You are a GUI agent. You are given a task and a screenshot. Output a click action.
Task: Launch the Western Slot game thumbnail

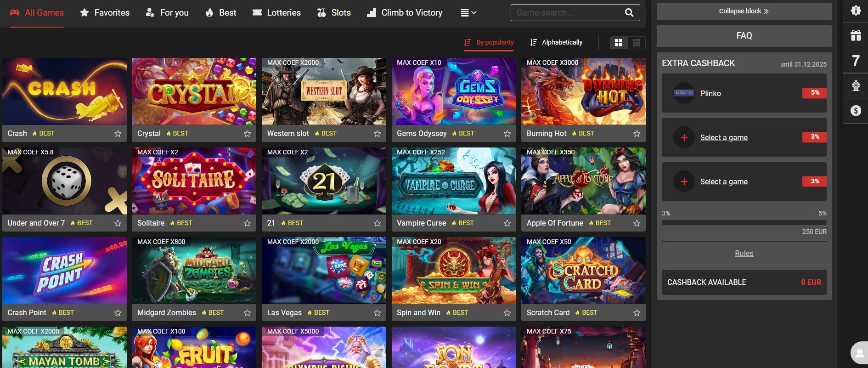(324, 91)
